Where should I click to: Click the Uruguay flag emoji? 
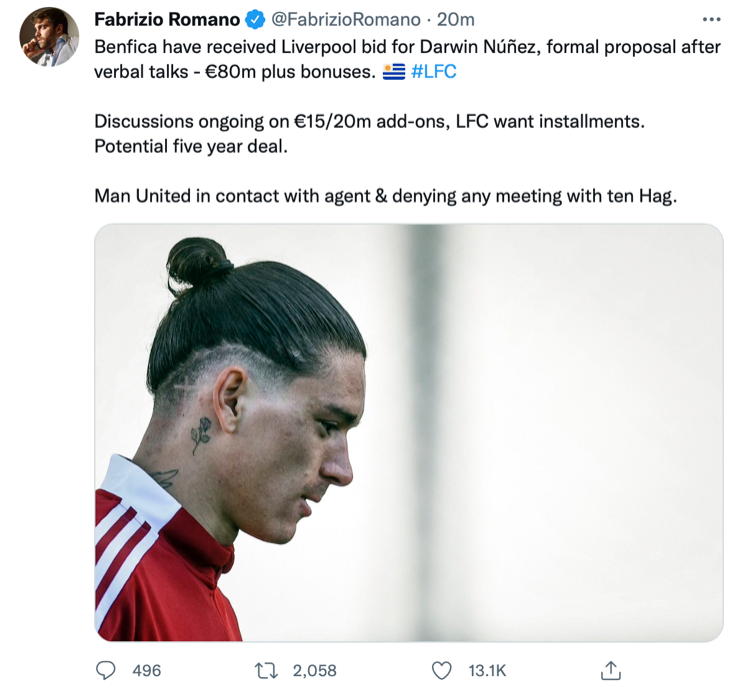pyautogui.click(x=394, y=72)
